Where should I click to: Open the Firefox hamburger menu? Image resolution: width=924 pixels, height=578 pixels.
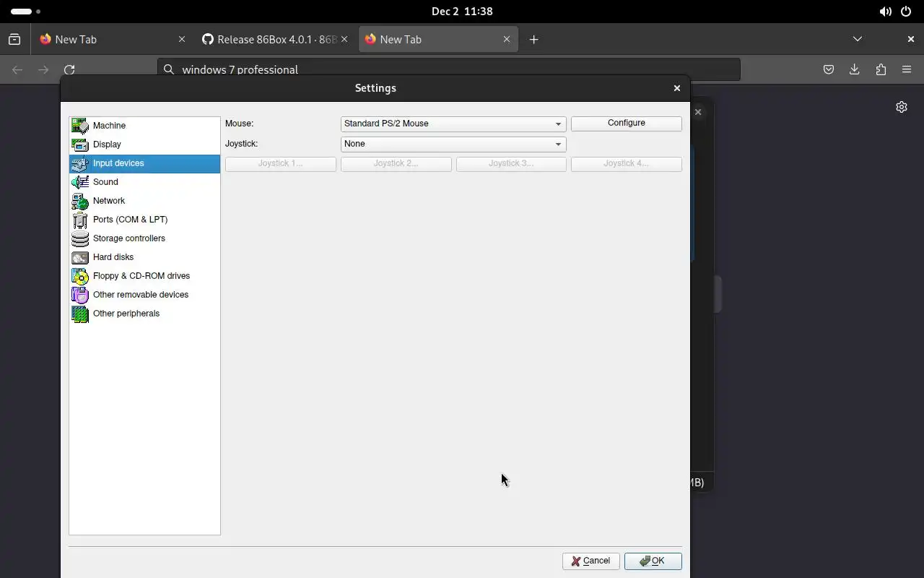(907, 69)
